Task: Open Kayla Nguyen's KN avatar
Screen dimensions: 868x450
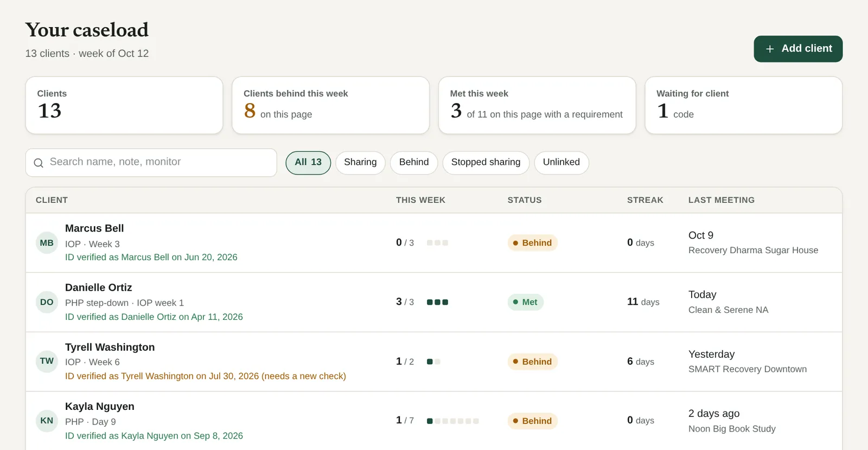Action: pos(47,421)
